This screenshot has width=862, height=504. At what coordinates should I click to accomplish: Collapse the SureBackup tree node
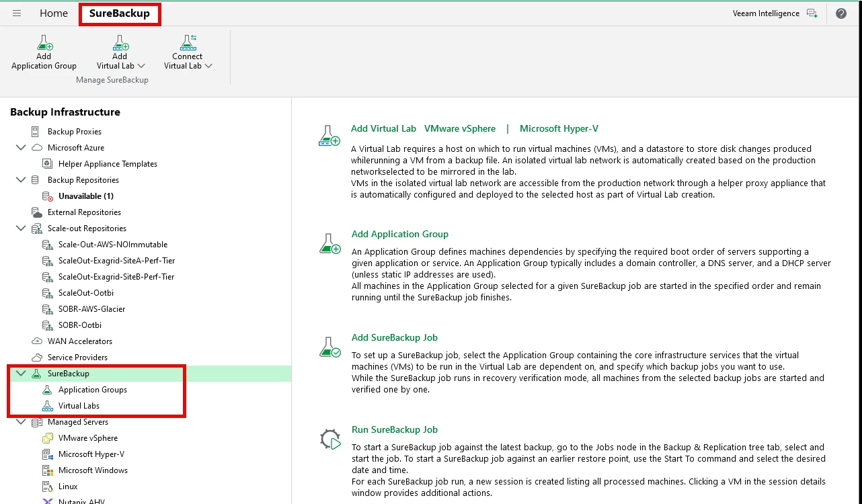pos(21,374)
